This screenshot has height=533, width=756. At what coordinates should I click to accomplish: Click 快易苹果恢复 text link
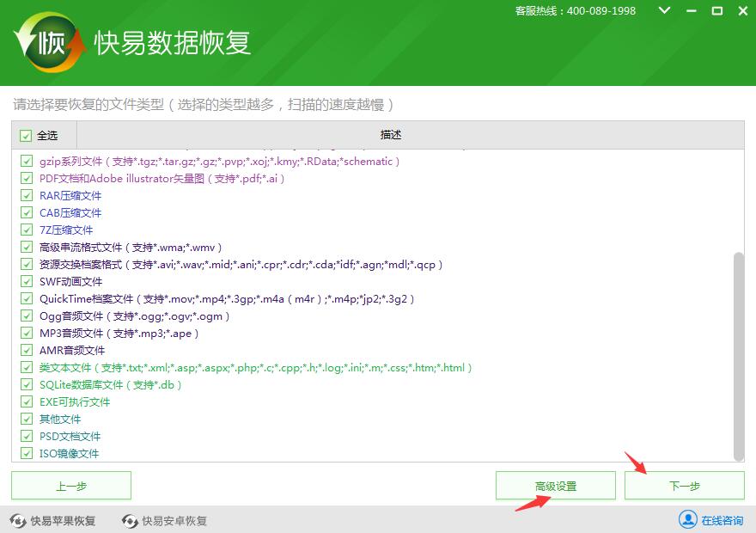(63, 521)
